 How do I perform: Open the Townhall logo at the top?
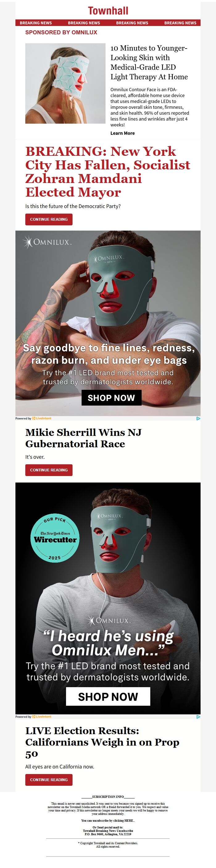point(108,11)
